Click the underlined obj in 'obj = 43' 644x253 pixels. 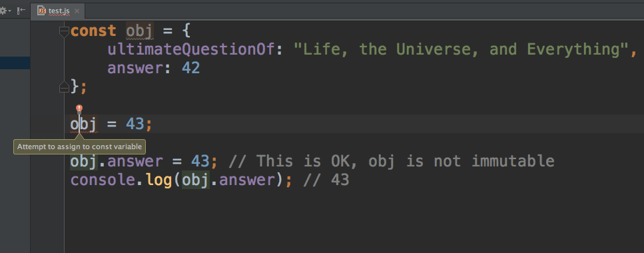point(83,124)
